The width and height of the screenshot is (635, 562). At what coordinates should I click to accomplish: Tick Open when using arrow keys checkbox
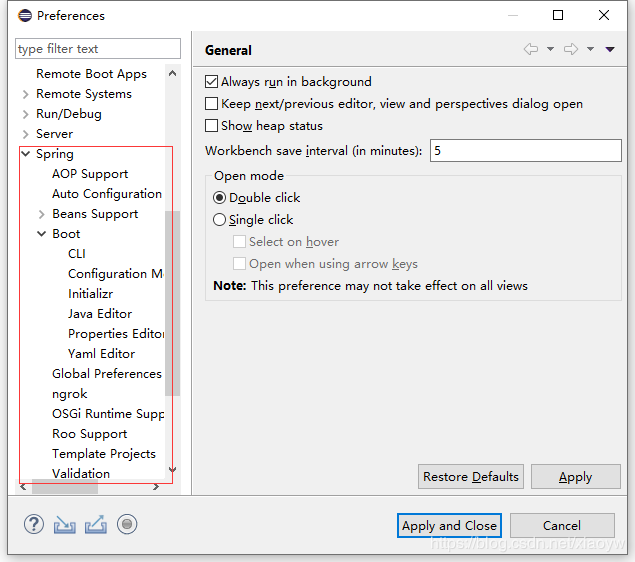239,264
